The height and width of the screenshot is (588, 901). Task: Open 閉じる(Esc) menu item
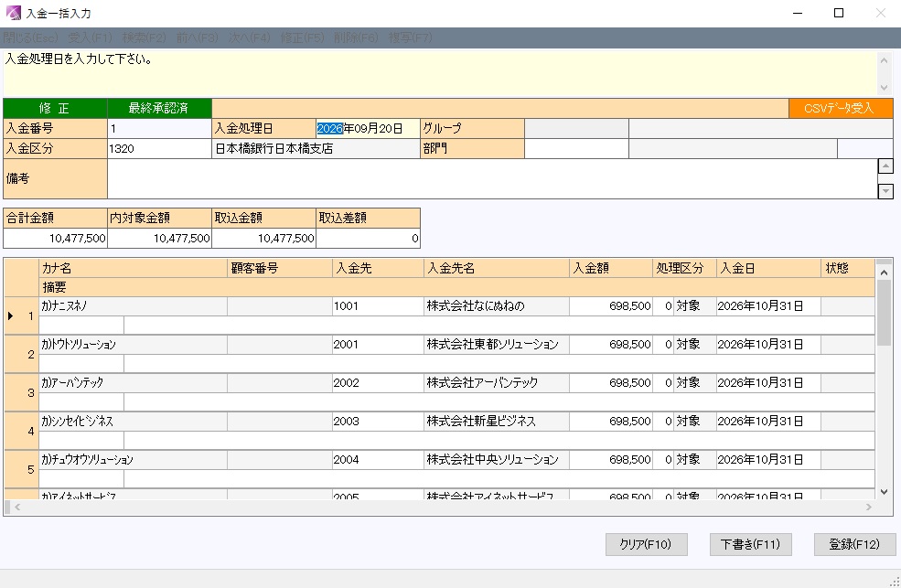coord(30,37)
